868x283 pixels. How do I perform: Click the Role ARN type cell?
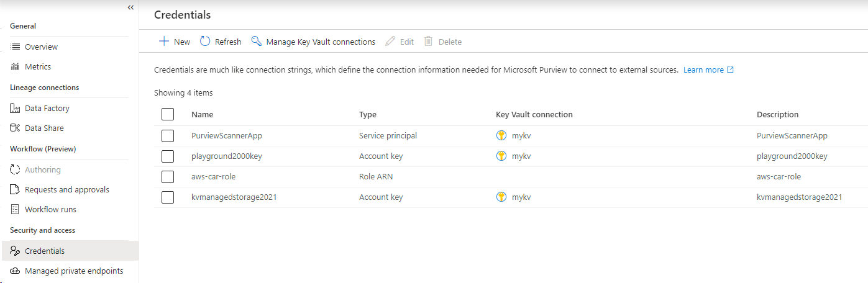[x=376, y=176]
